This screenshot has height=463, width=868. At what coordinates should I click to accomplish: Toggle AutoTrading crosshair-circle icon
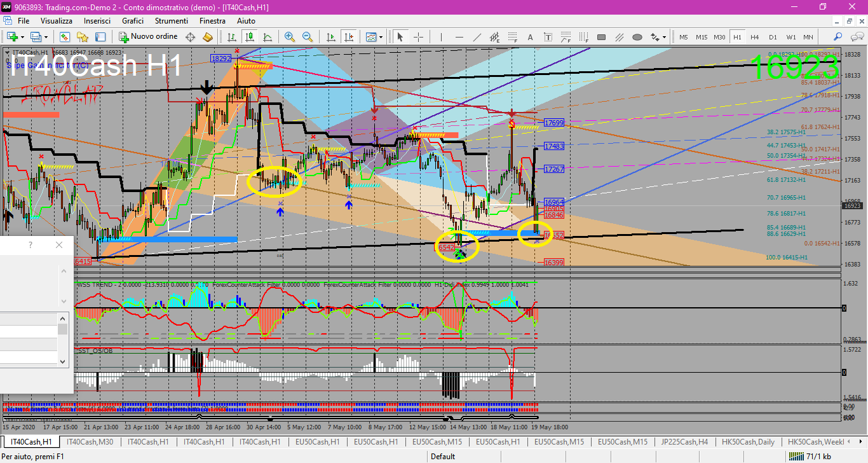click(190, 37)
